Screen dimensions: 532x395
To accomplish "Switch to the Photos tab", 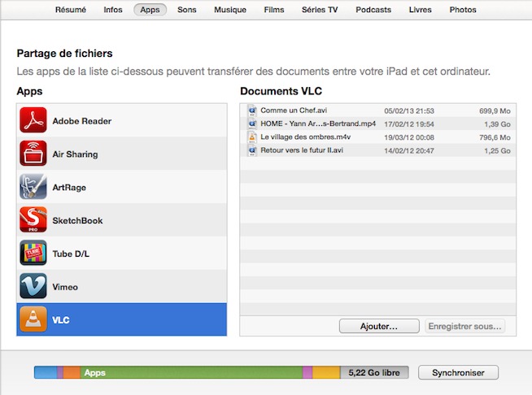I will (463, 10).
